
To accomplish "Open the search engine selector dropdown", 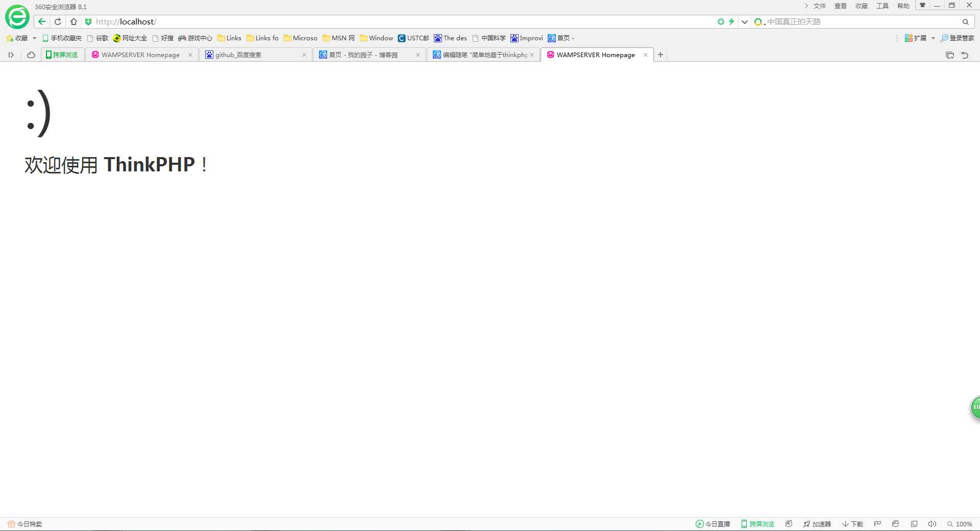I will (759, 22).
